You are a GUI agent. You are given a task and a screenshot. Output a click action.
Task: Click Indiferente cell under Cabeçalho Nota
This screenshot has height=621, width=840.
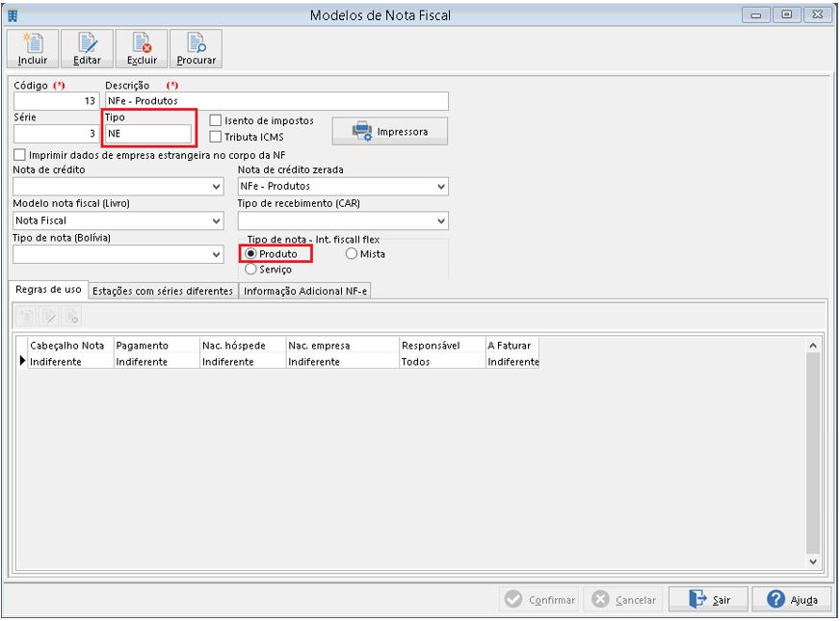coord(70,361)
